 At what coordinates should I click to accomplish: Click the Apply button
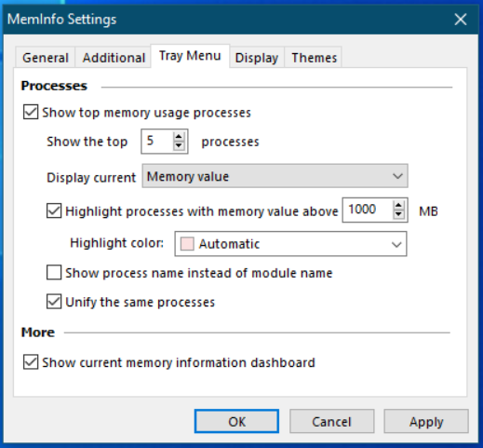(x=426, y=421)
